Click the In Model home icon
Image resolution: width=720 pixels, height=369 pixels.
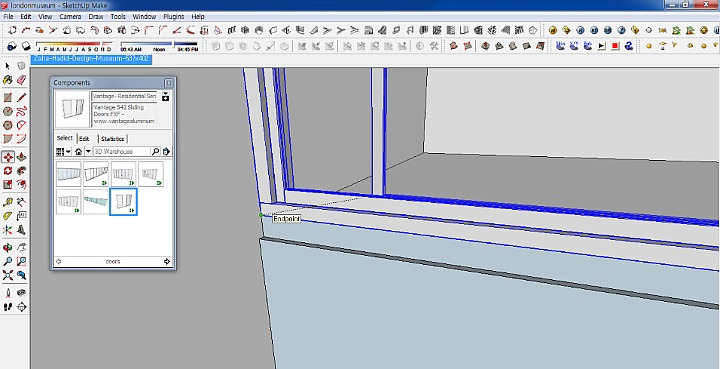[x=79, y=151]
